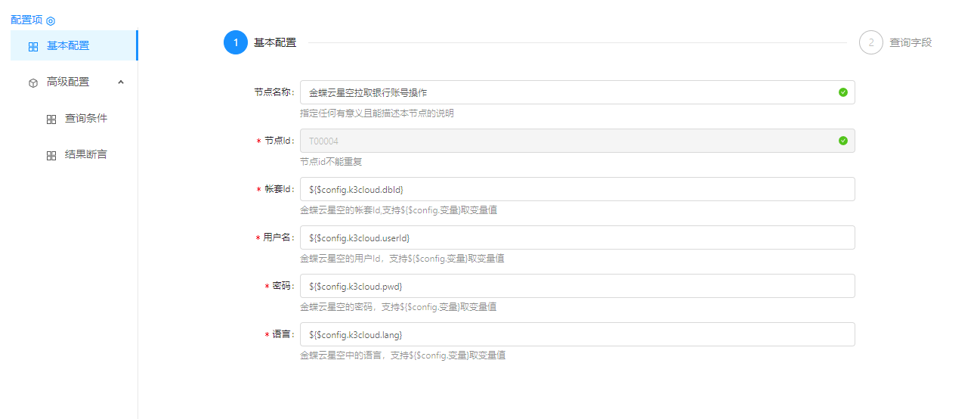980x419 pixels.
Task: Click the 用户名 input field
Action: pos(577,237)
